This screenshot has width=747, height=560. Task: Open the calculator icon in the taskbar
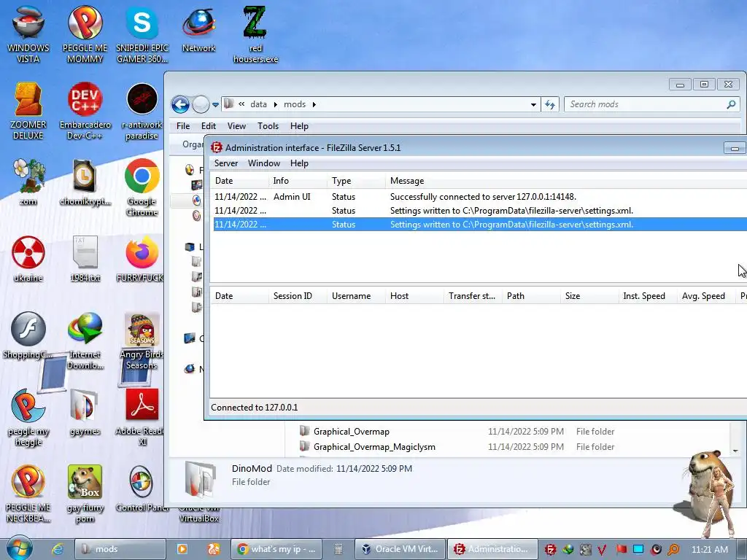(338, 549)
